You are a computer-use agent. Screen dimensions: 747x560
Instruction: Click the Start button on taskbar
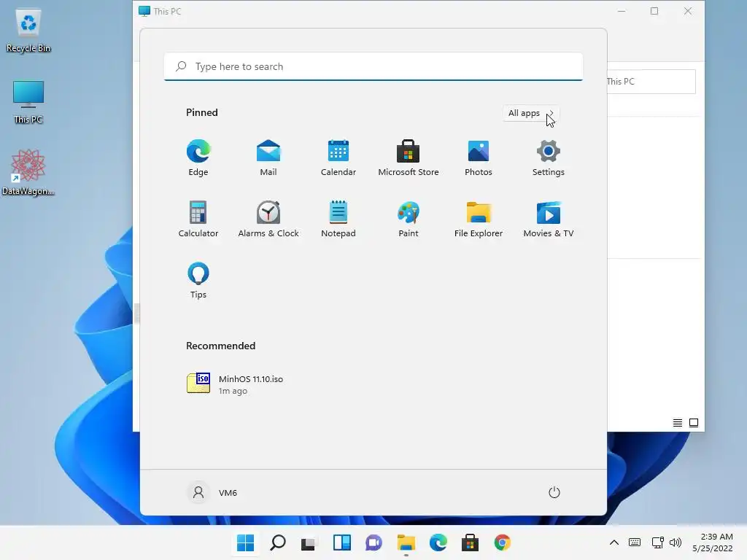coord(245,542)
